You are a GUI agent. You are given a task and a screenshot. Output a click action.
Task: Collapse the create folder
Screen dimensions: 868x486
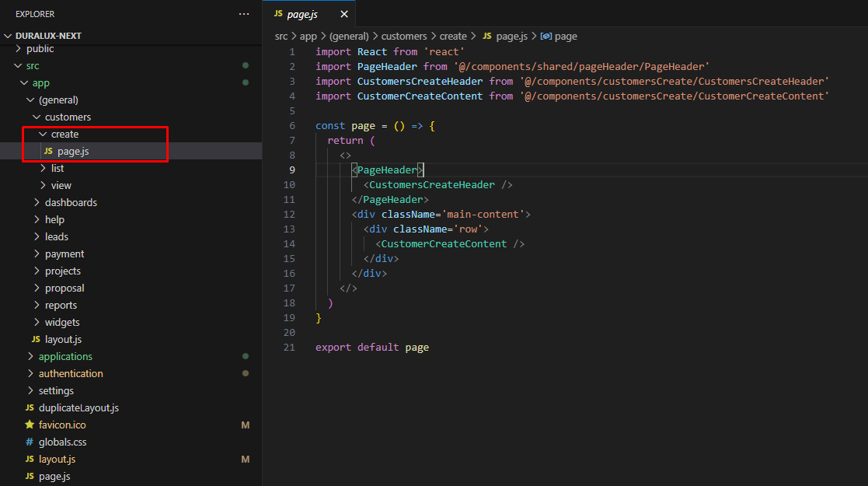click(x=64, y=134)
